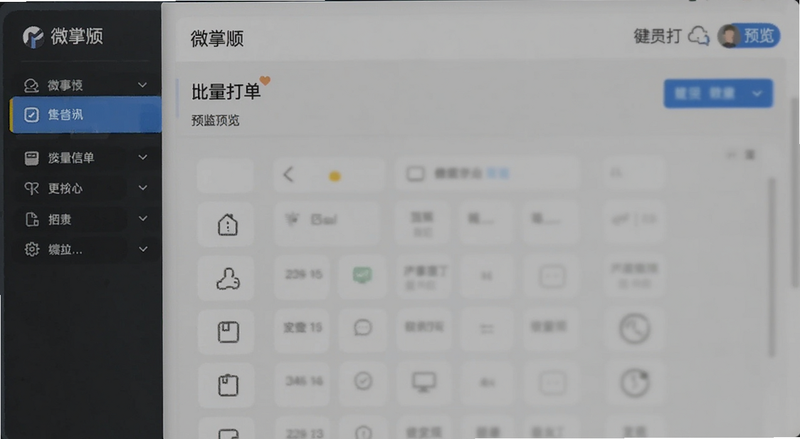Open the 更捡心 sidebar section
800x439 pixels.
86,188
